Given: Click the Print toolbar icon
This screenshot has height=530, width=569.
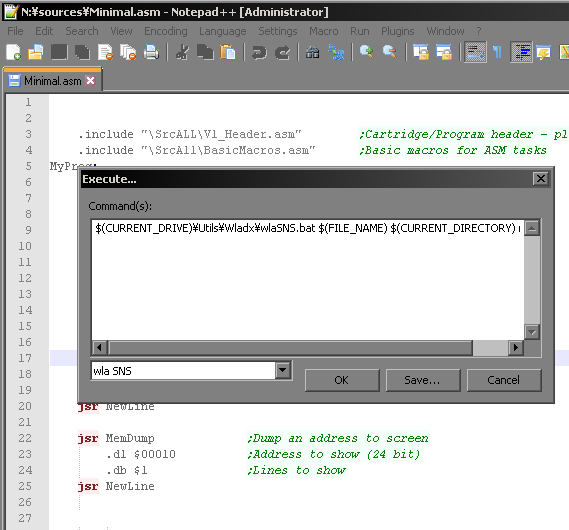Looking at the screenshot, I should [x=151, y=52].
